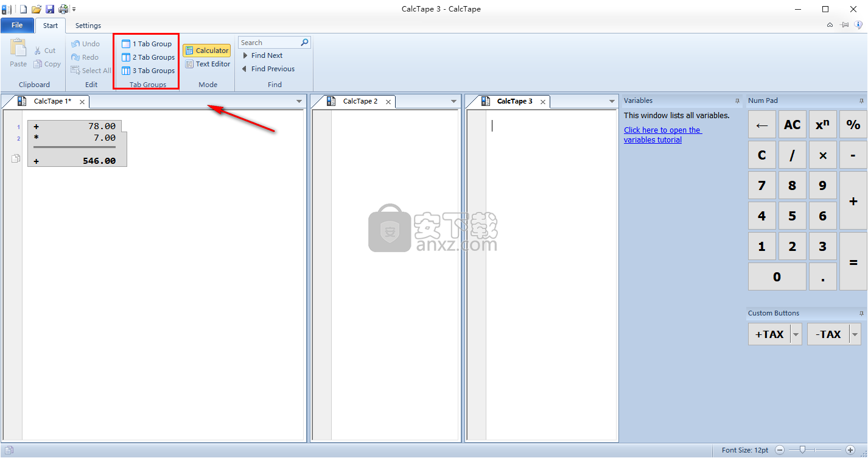Click the Paste button

(18, 53)
